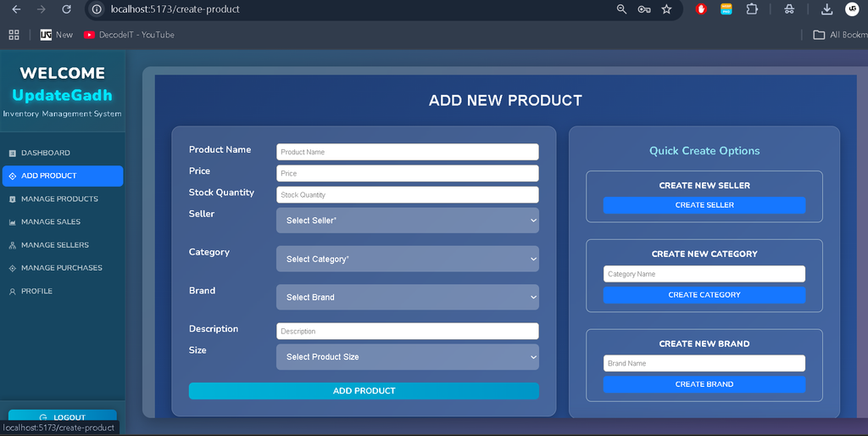868x436 pixels.
Task: Click the incognito icon in browser toolbar
Action: (x=789, y=9)
